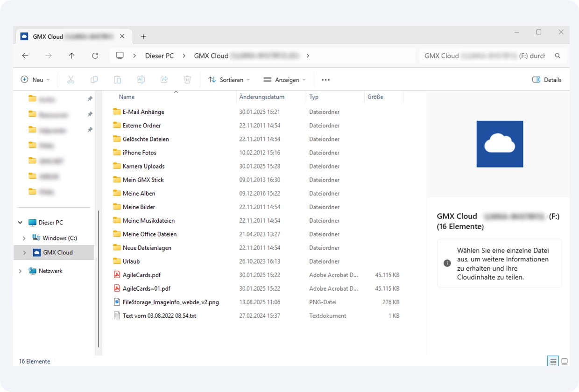Collapse the Dieser PC tree node

(x=20, y=223)
